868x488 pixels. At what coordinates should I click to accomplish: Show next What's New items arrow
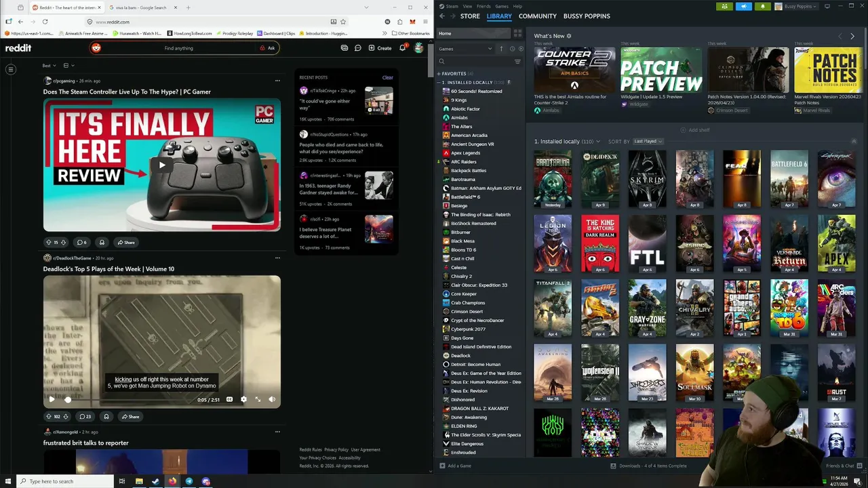click(852, 36)
